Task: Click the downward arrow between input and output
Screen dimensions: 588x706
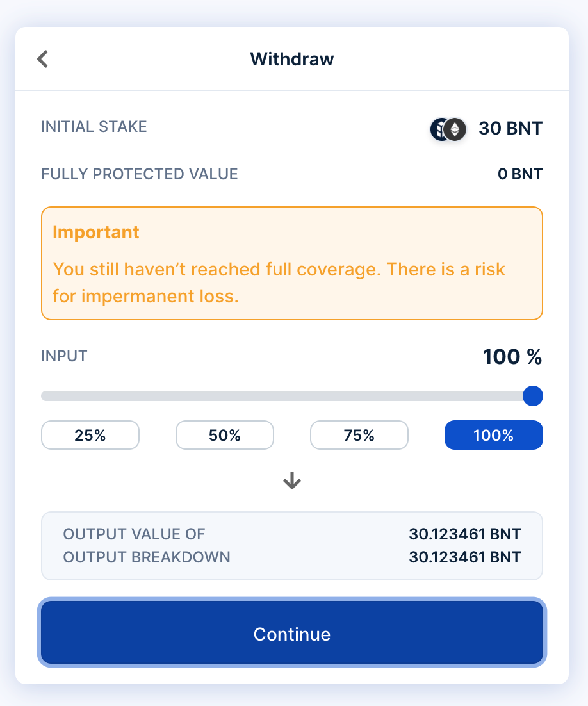Action: (x=292, y=480)
